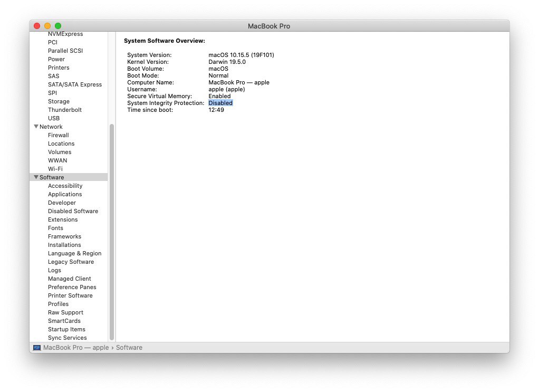Select PCI in the sidebar
This screenshot has height=392, width=539.
[53, 42]
